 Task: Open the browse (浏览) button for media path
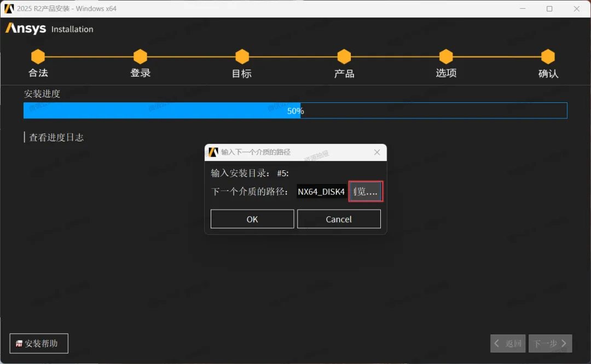tap(366, 191)
